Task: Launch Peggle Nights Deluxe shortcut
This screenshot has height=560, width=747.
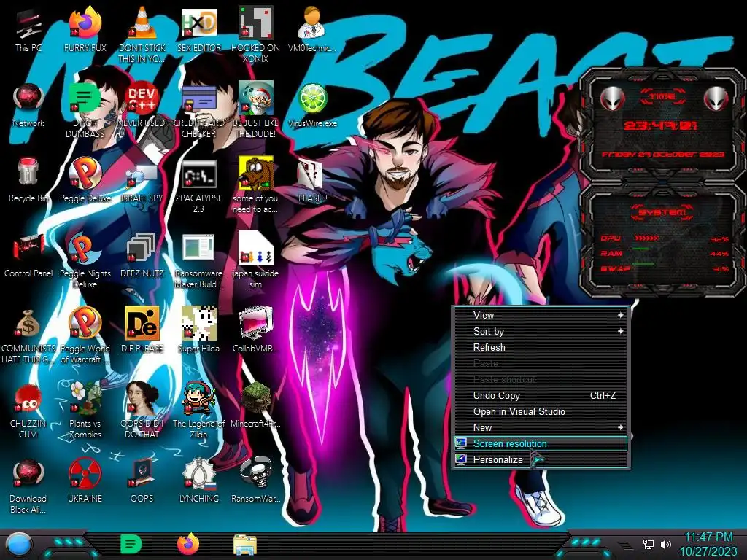Action: pyautogui.click(x=85, y=249)
